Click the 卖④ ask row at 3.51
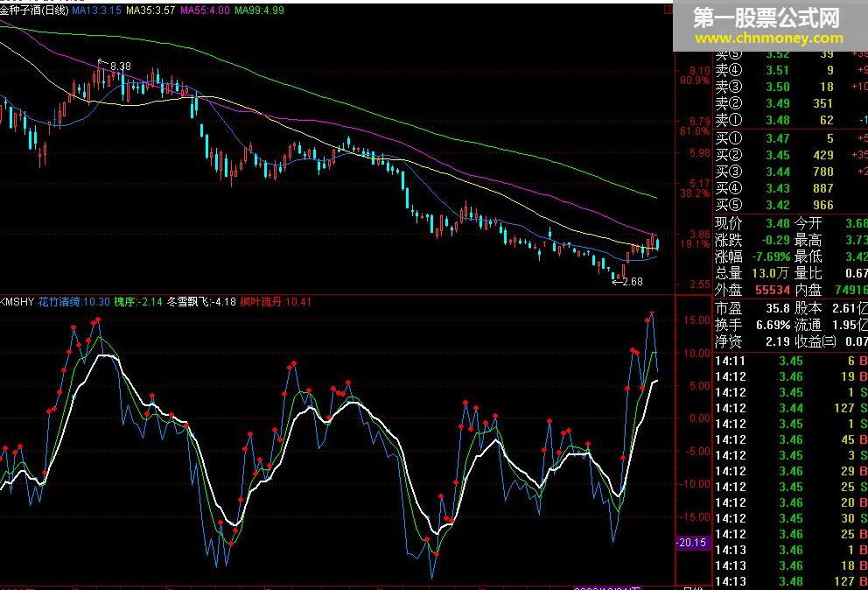The image size is (868, 590). [790, 70]
